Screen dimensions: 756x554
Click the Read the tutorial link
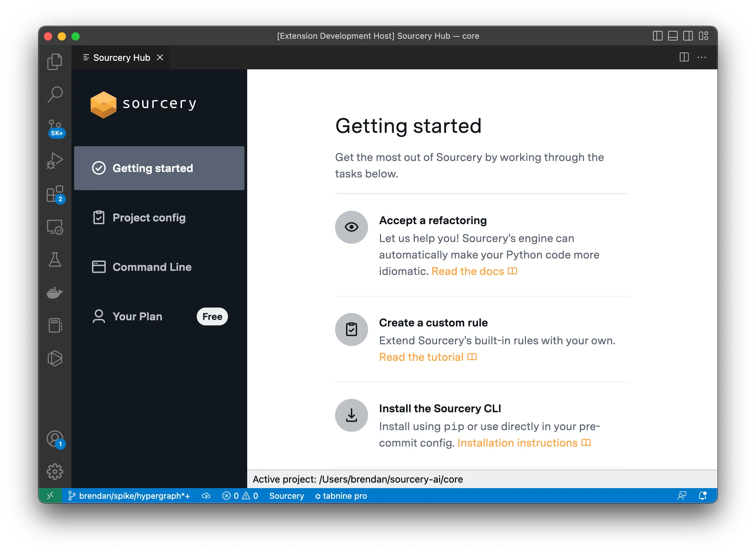pyautogui.click(x=421, y=357)
